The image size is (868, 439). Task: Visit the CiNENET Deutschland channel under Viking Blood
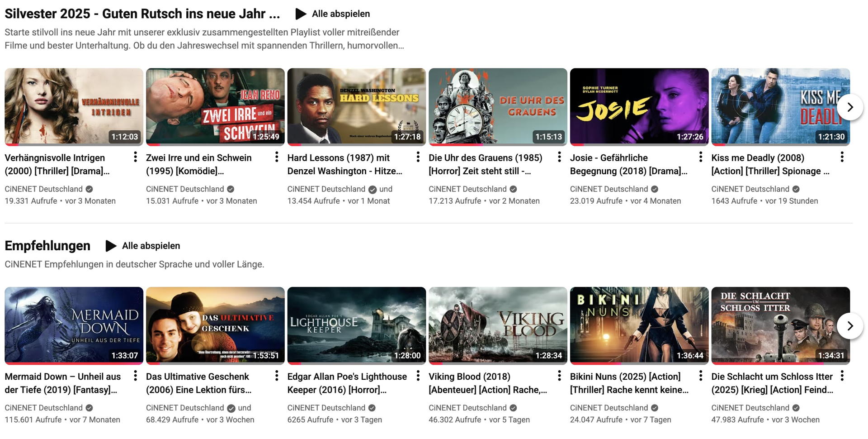pos(468,408)
